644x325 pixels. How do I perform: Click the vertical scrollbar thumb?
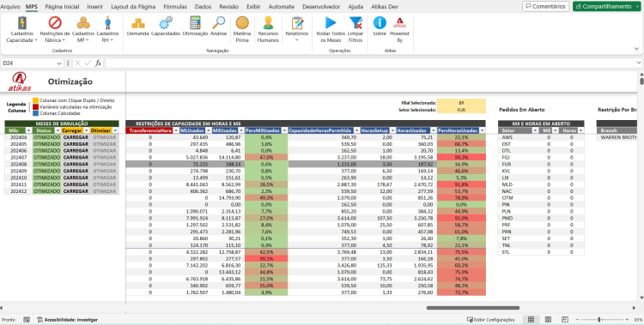[641, 81]
